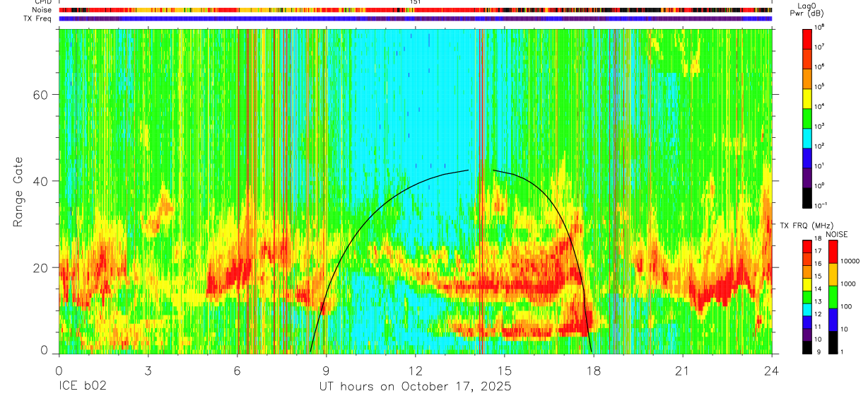The image size is (868, 401).
Task: Click the 1 label on NOISE colorbar
Action: (843, 352)
